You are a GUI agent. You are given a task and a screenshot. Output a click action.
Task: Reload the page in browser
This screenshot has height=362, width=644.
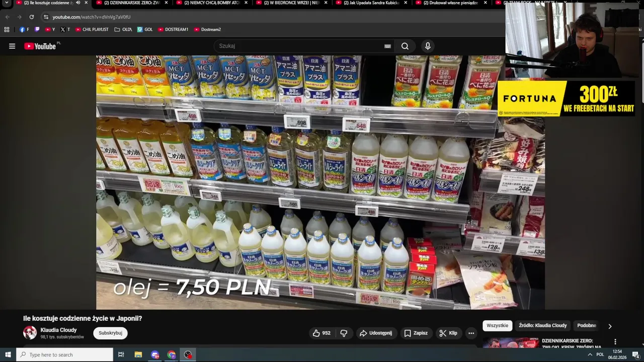click(31, 17)
